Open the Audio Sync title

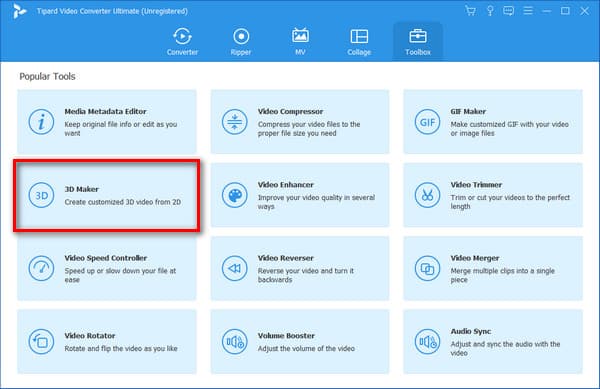coord(471,332)
